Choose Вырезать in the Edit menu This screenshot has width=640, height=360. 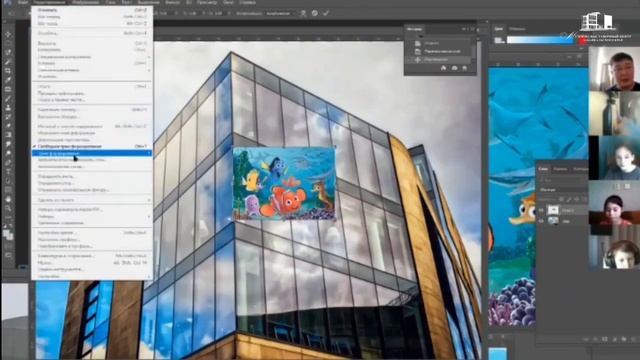coord(92,43)
